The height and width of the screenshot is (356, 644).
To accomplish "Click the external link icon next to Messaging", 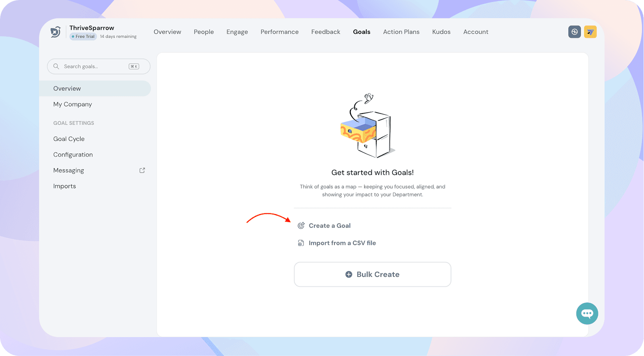I will click(142, 171).
